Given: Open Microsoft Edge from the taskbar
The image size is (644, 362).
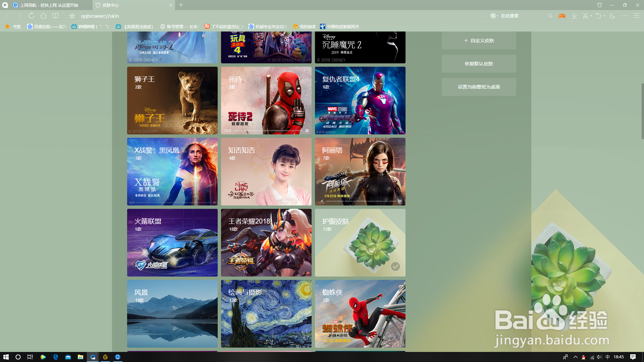Looking at the screenshot, I should (56, 357).
